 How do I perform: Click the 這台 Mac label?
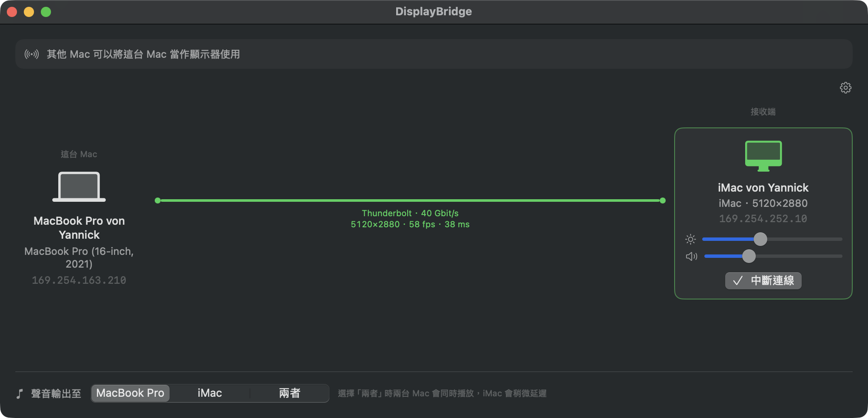click(79, 154)
